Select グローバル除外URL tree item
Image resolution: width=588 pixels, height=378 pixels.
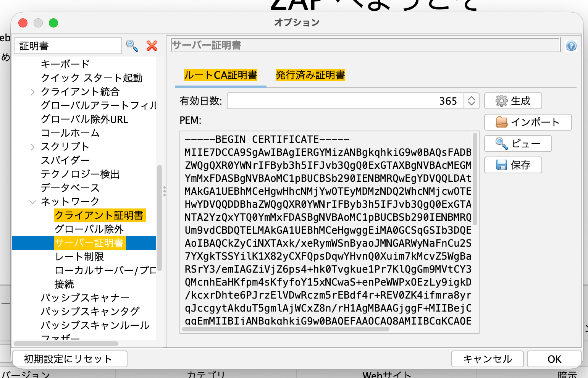click(84, 119)
